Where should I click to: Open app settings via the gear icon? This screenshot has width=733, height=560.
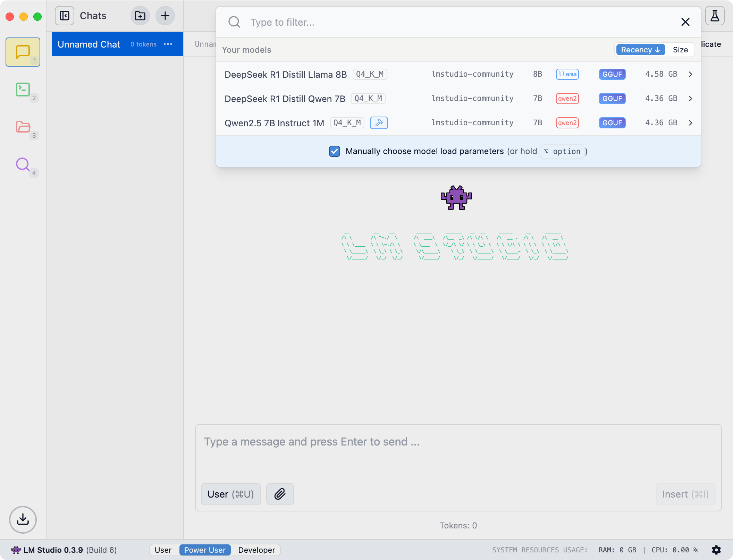point(717,550)
